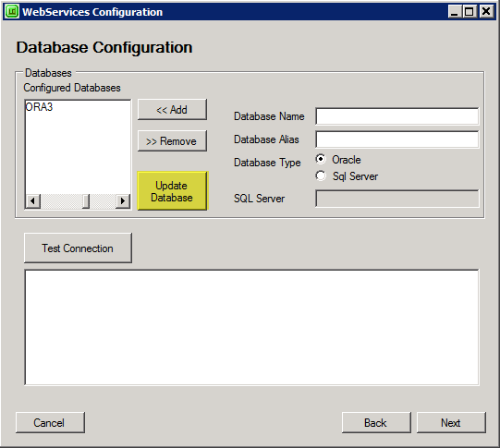Select the Sql Server database type
500x448 pixels.
(321, 176)
